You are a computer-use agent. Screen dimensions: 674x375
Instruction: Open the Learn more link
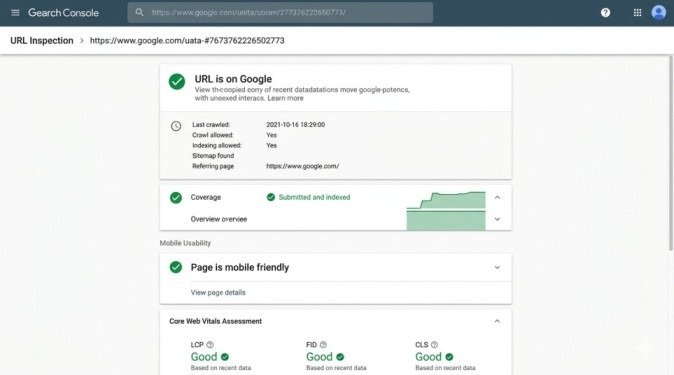[285, 98]
